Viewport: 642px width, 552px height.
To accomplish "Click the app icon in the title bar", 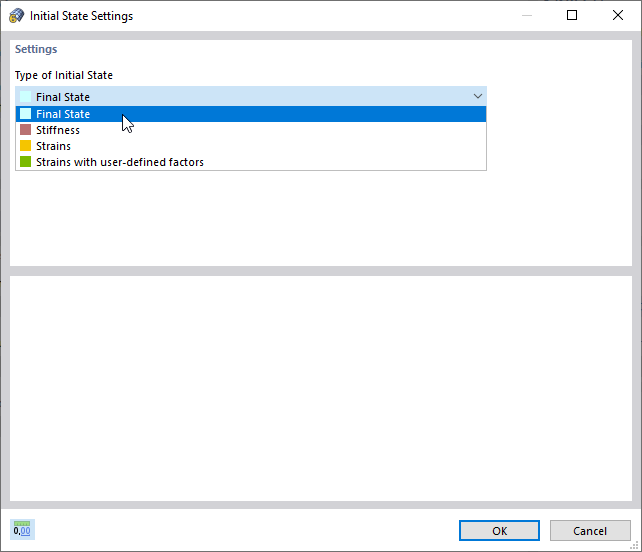I will [x=16, y=16].
